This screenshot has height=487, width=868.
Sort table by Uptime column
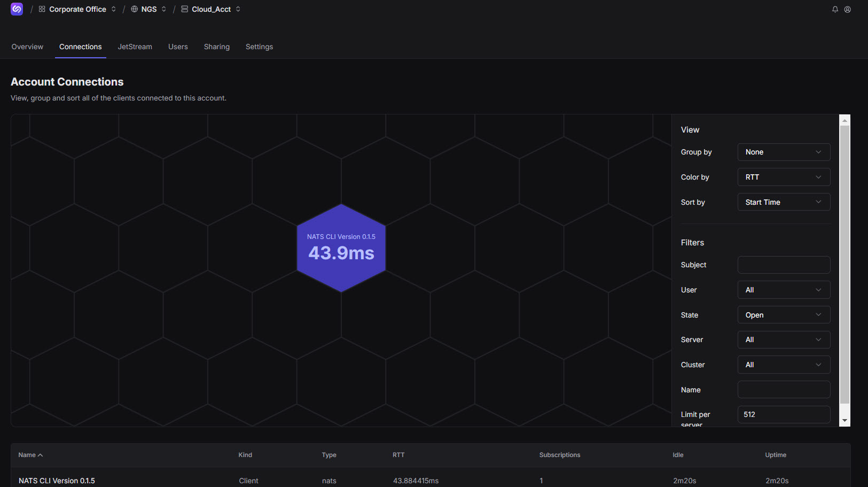point(776,455)
